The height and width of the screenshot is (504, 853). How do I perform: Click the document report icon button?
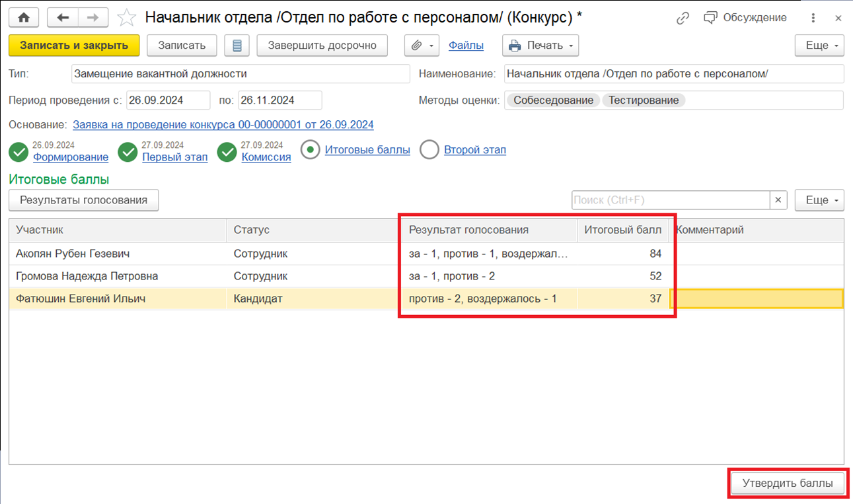coord(237,46)
